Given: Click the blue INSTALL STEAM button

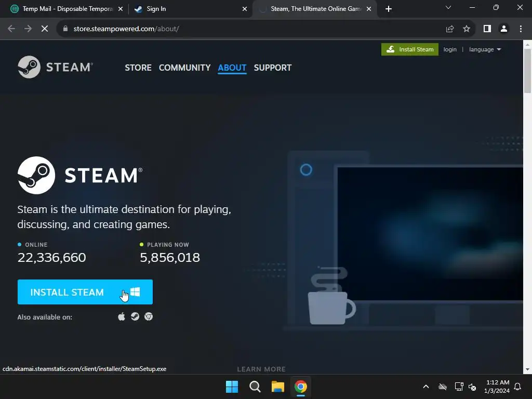Looking at the screenshot, I should pos(85,292).
